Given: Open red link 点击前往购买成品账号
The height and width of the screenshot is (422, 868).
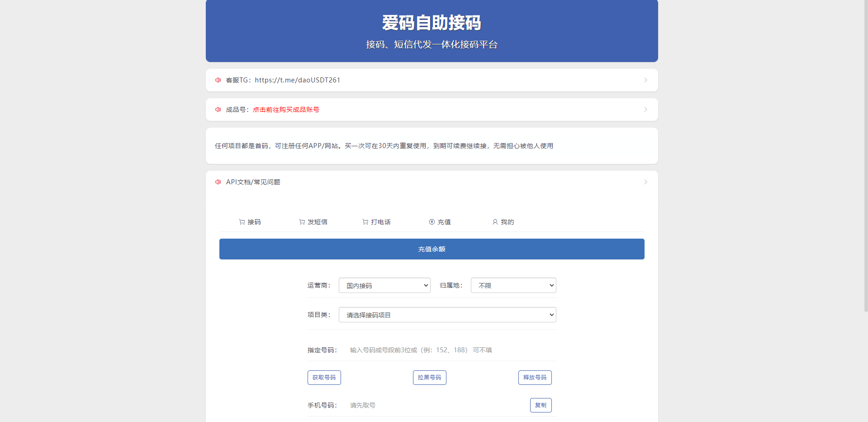Looking at the screenshot, I should point(286,110).
